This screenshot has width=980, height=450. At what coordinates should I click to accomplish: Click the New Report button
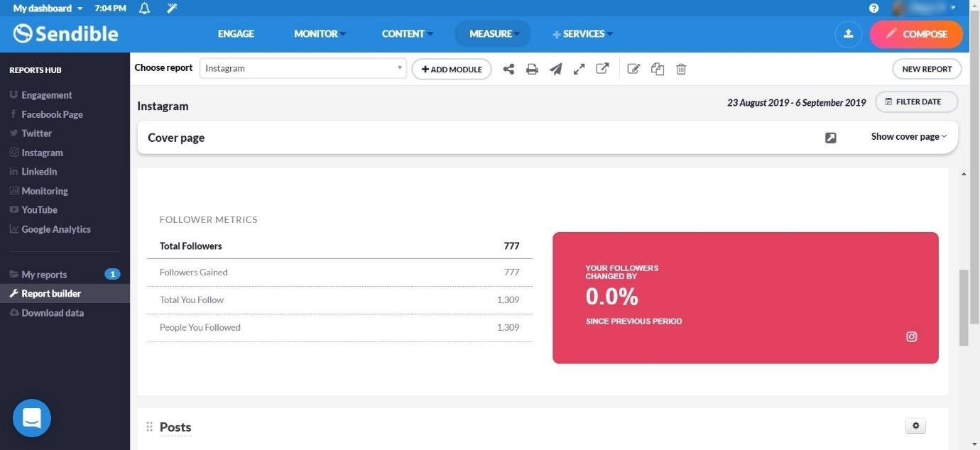pyautogui.click(x=927, y=69)
